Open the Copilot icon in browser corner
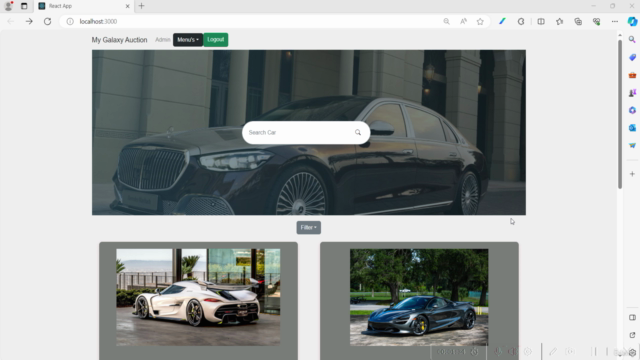 click(632, 21)
